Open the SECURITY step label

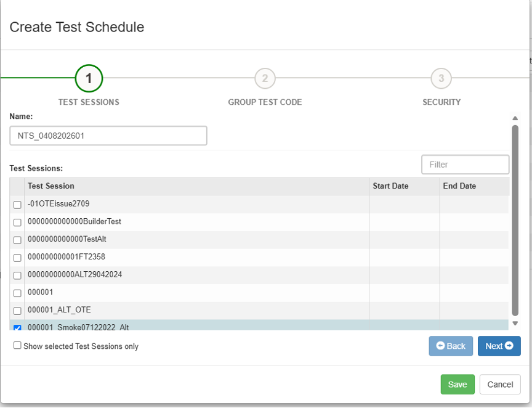pyautogui.click(x=441, y=102)
